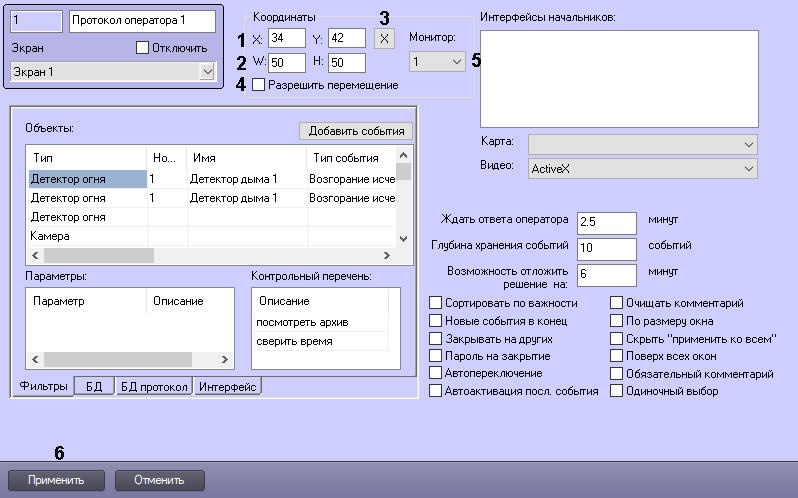
Task: Click the "Добавить события" button
Action: pyautogui.click(x=355, y=131)
